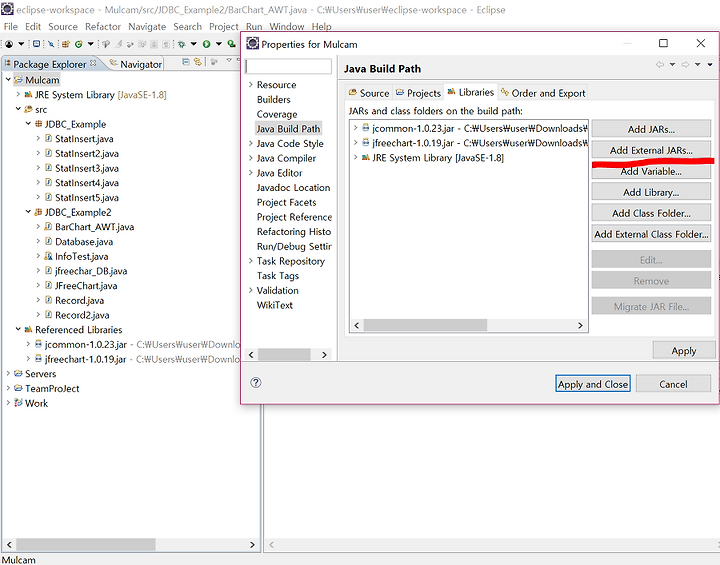Open the Project menu

coord(224,27)
